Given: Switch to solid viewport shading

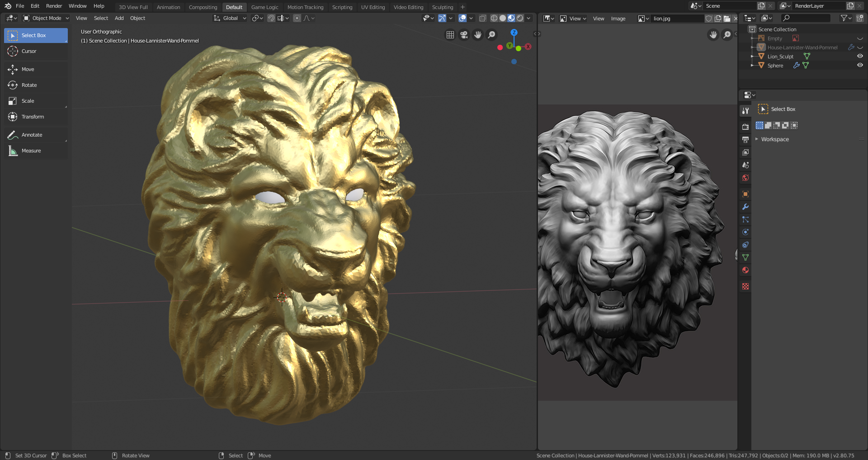Looking at the screenshot, I should [503, 18].
